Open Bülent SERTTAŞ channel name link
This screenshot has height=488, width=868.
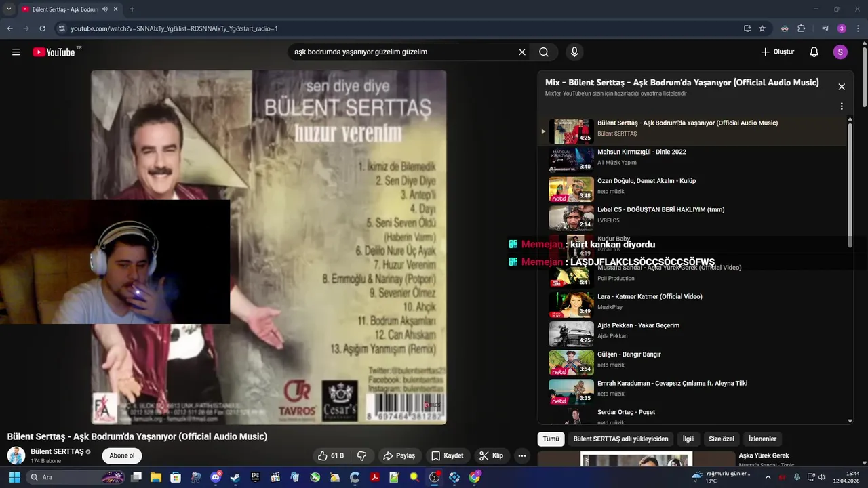pyautogui.click(x=57, y=451)
